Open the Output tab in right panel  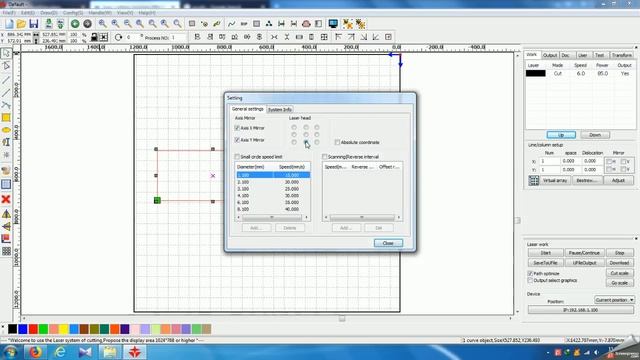(550, 55)
